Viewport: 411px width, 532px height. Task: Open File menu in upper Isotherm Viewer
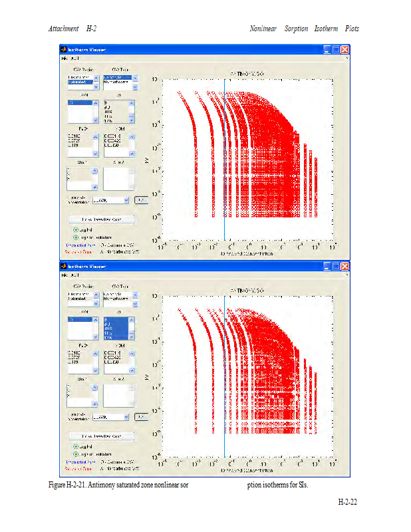pyautogui.click(x=65, y=59)
